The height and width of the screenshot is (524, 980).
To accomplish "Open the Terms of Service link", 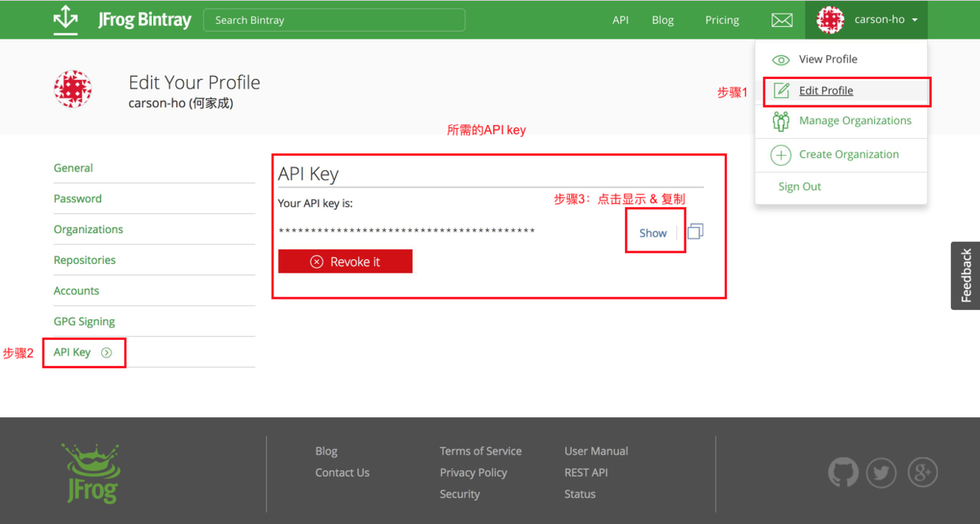I will click(481, 451).
